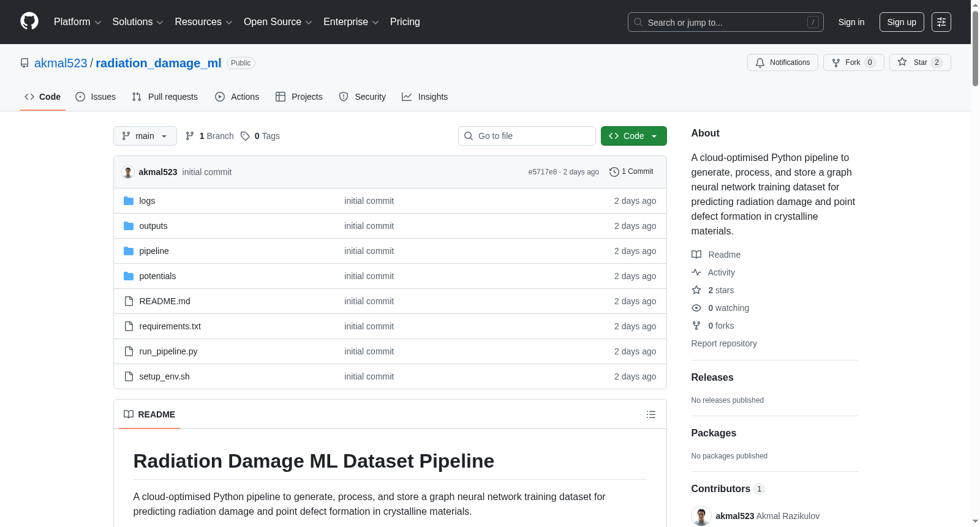Click the Sign up button
980x527 pixels.
coord(902,22)
